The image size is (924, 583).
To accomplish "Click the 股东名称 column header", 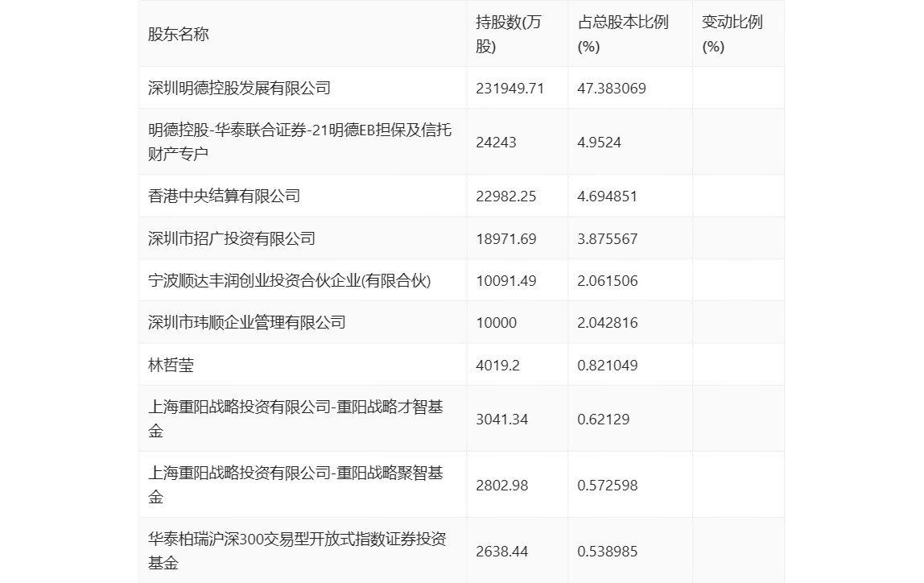I will point(179,34).
